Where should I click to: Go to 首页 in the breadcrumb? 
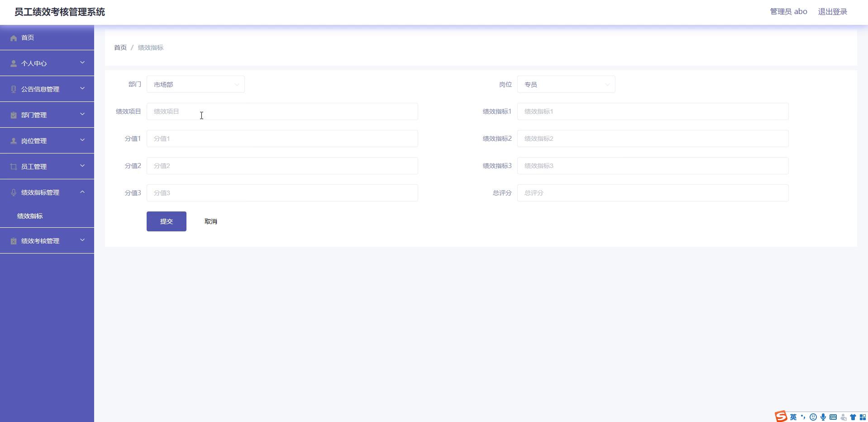coord(120,48)
